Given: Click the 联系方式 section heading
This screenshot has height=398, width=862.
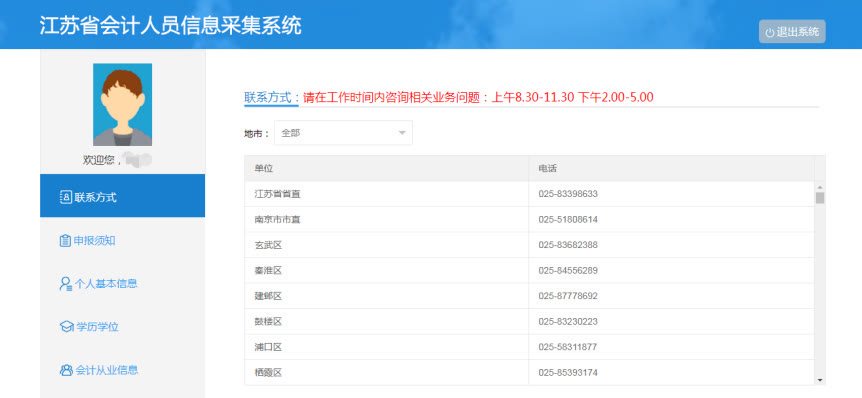Looking at the screenshot, I should (x=272, y=97).
